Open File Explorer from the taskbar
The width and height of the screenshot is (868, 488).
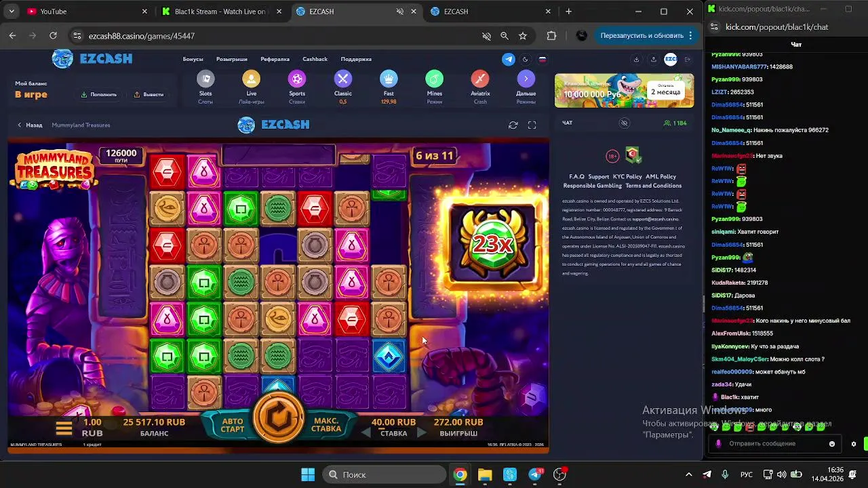click(x=485, y=474)
